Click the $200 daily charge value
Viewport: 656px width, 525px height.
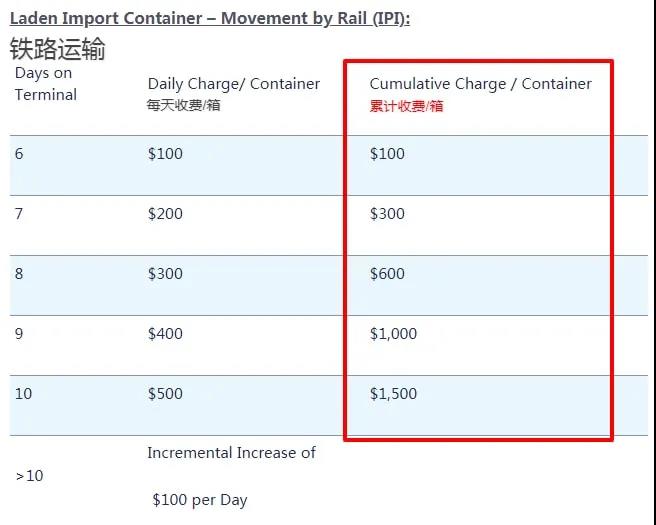(x=165, y=214)
